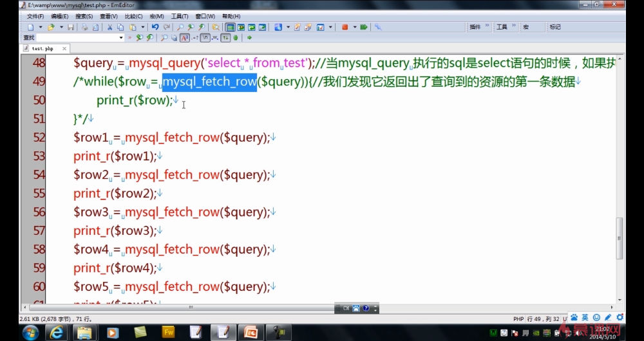Close the test.php tab
This screenshot has height=341, width=644.
(x=64, y=48)
